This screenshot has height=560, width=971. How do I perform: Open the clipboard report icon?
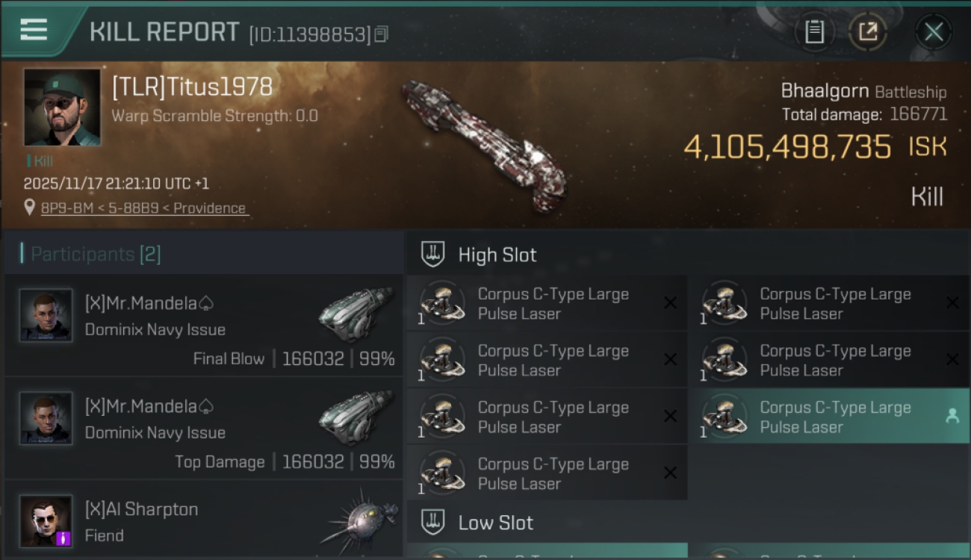(x=814, y=32)
